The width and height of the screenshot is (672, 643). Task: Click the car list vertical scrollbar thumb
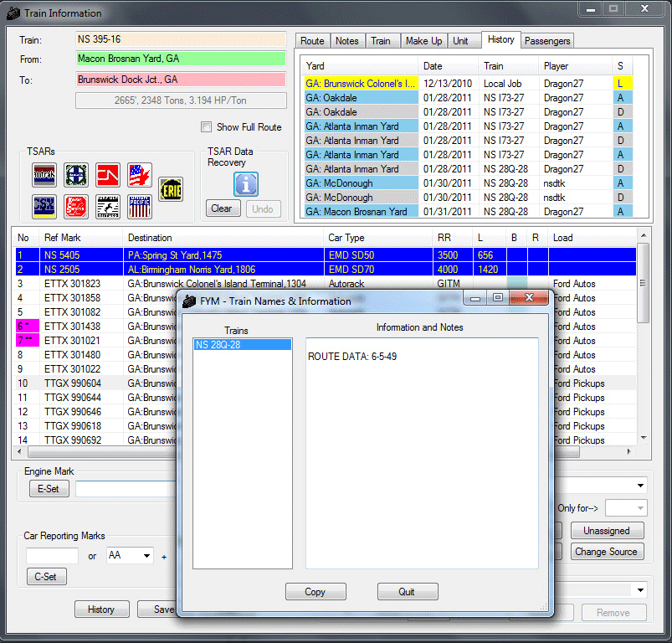point(643,283)
